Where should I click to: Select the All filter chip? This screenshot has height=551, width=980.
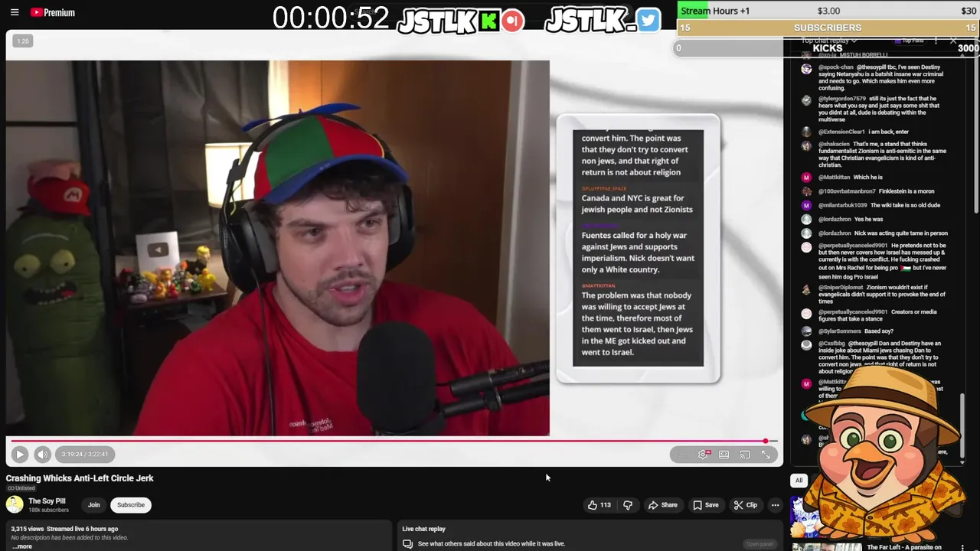(799, 481)
